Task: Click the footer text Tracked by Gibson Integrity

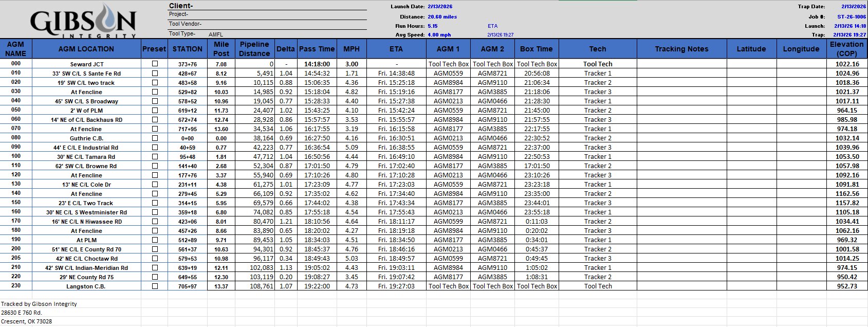Action: click(39, 304)
